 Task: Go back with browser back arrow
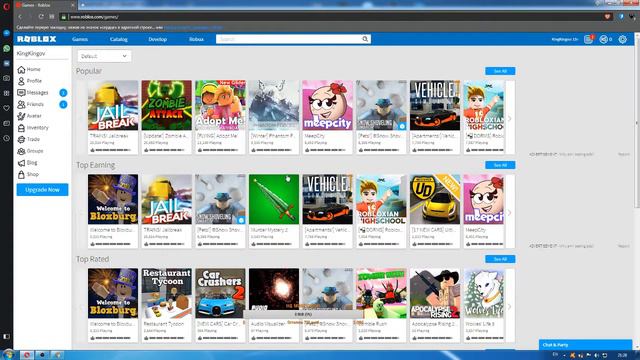(x=20, y=17)
